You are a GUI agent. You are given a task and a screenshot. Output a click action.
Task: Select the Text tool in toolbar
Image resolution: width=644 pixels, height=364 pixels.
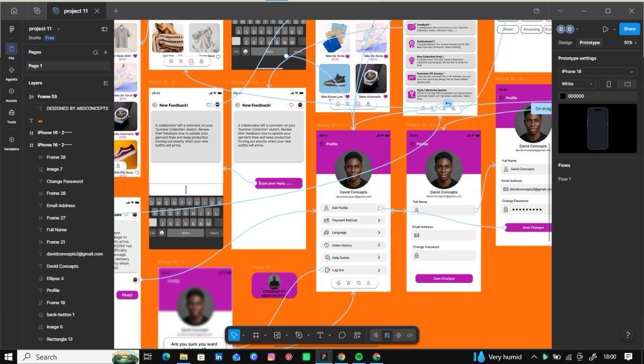[x=320, y=335]
